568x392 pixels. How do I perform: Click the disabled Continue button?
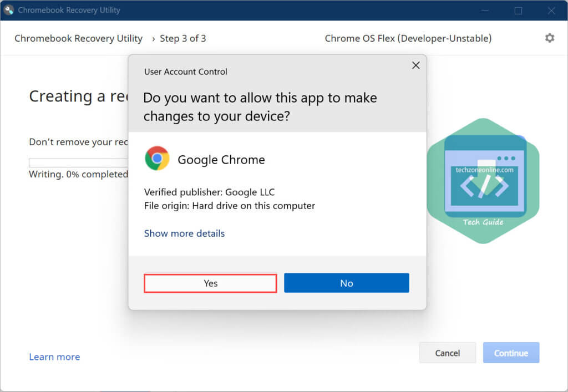coord(511,353)
